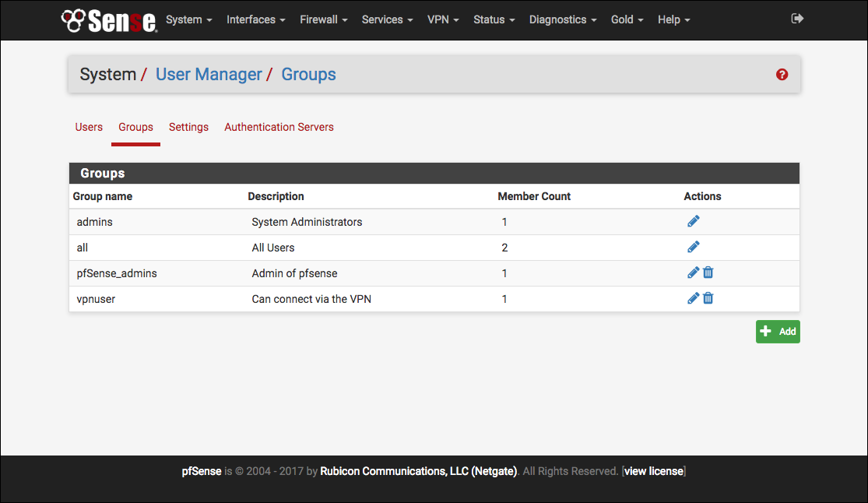Click the logout icon in navbar

point(797,19)
